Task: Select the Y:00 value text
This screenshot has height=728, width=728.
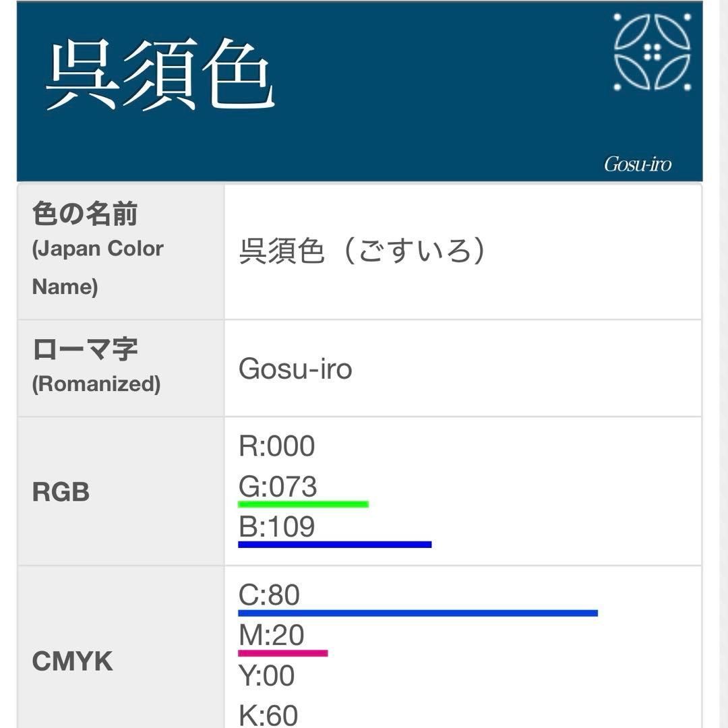Action: pos(267,675)
